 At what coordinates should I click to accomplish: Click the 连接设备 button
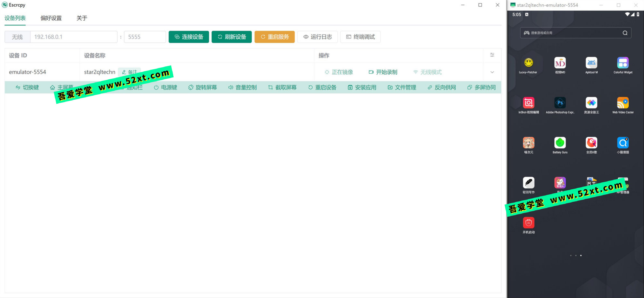coord(189,37)
